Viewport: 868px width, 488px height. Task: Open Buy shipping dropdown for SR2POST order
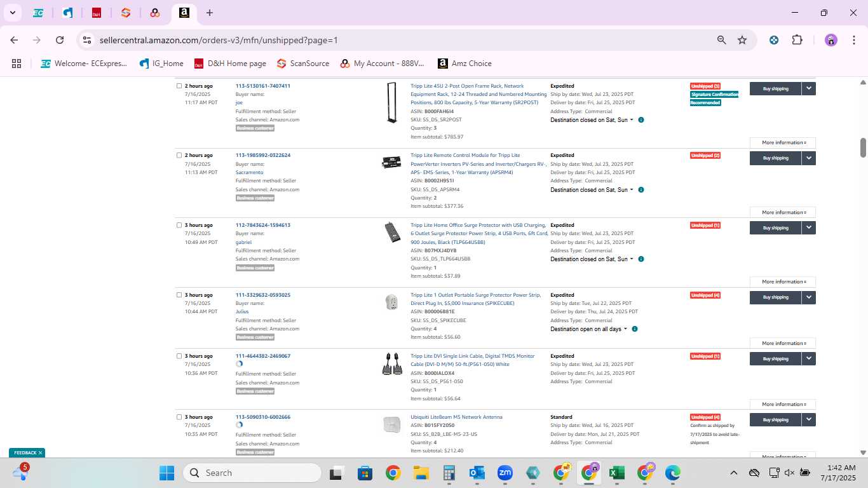pos(808,89)
